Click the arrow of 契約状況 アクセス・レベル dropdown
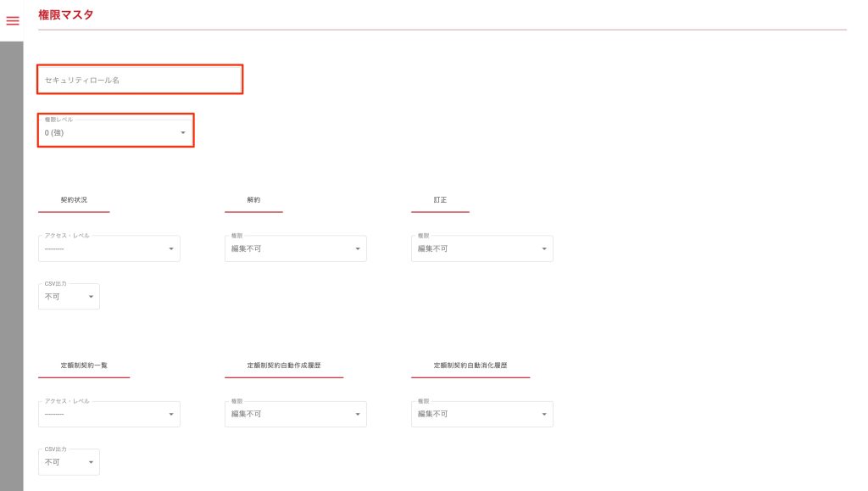The width and height of the screenshot is (868, 491). click(x=171, y=248)
